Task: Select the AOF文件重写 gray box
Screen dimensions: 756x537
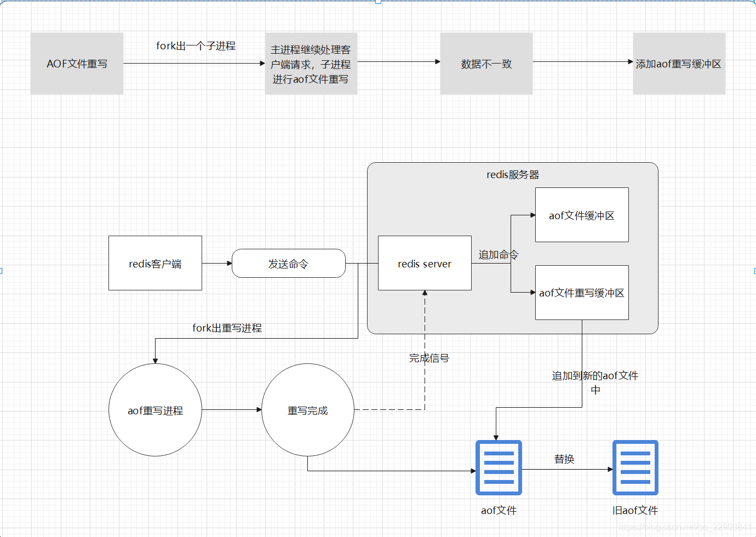Action: (77, 64)
